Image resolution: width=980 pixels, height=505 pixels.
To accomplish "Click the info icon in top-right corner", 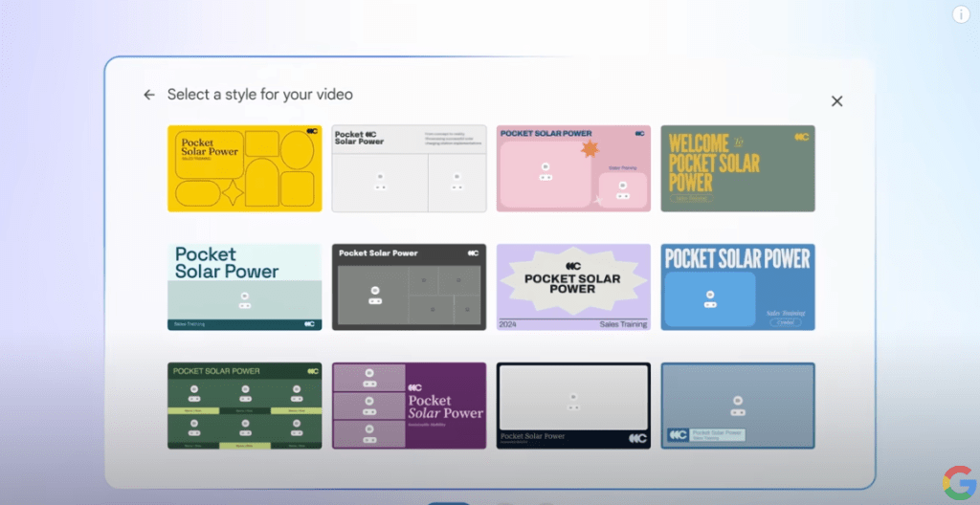I will [x=961, y=13].
